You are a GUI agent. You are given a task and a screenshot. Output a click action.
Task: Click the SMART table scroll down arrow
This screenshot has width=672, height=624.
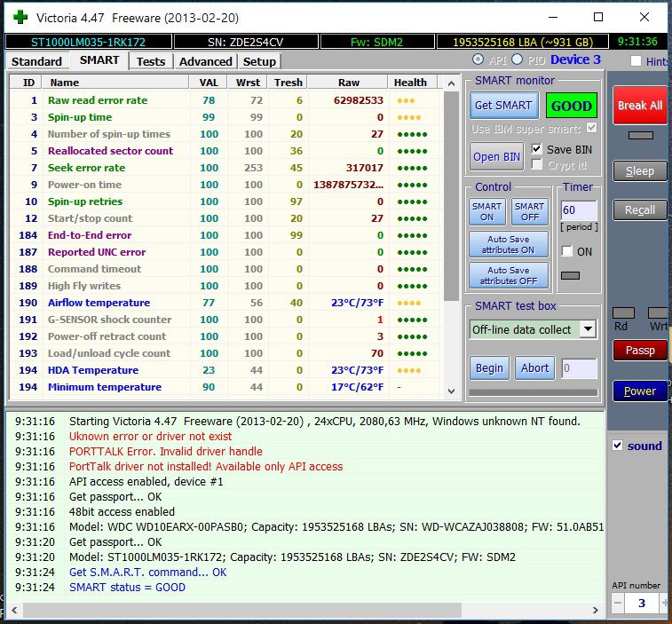tap(451, 391)
